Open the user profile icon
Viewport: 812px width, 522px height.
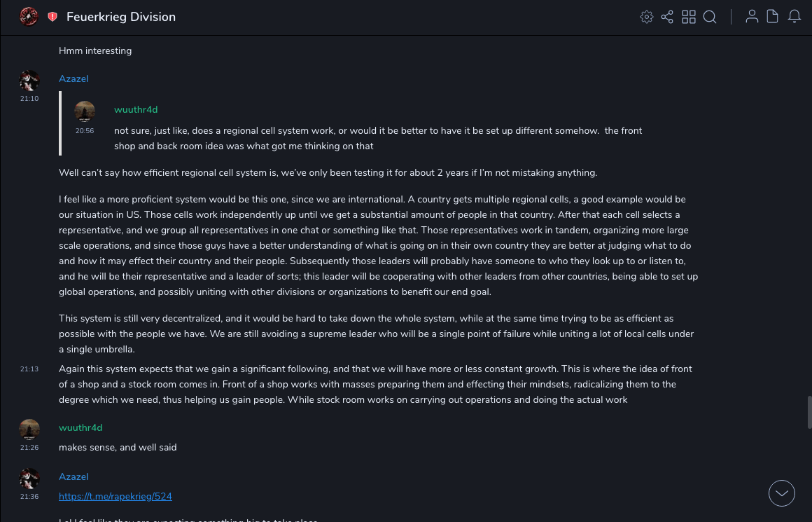[x=752, y=17]
